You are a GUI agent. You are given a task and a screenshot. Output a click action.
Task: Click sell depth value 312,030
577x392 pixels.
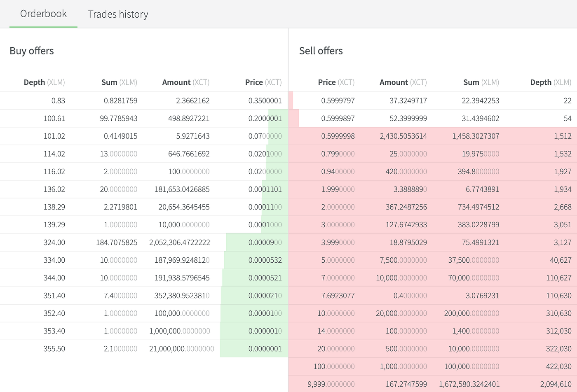pos(559,331)
